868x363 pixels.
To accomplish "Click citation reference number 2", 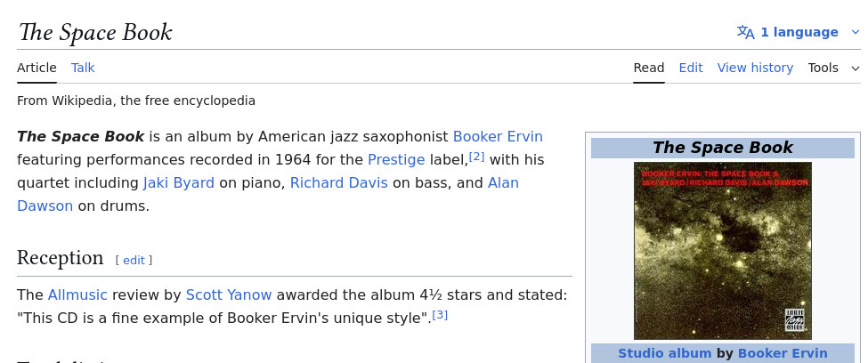I will [476, 157].
